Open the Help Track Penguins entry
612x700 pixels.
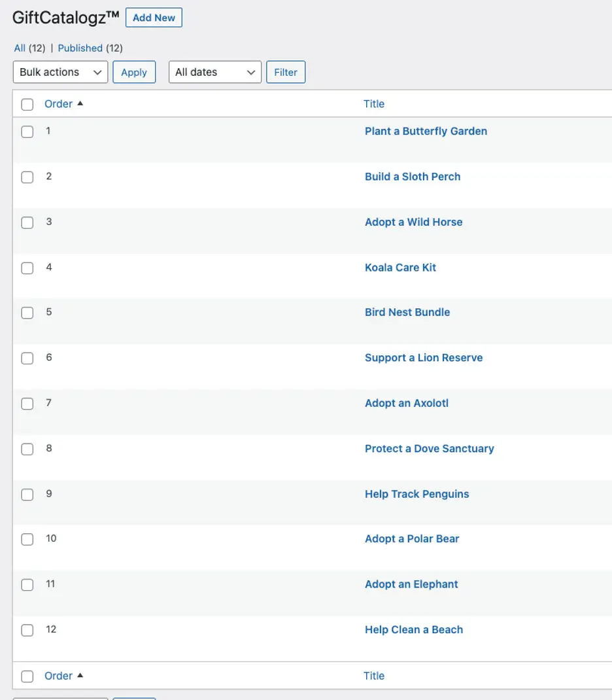point(416,494)
